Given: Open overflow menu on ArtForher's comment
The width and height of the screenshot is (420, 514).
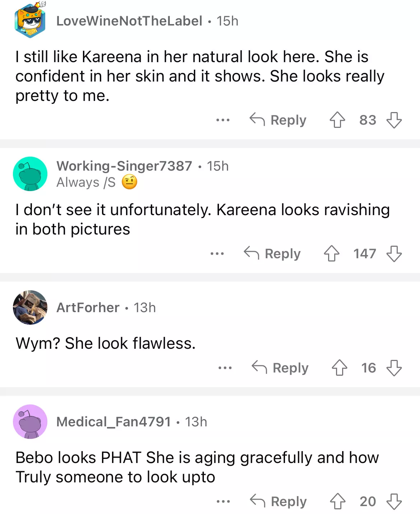Looking at the screenshot, I should [x=225, y=368].
